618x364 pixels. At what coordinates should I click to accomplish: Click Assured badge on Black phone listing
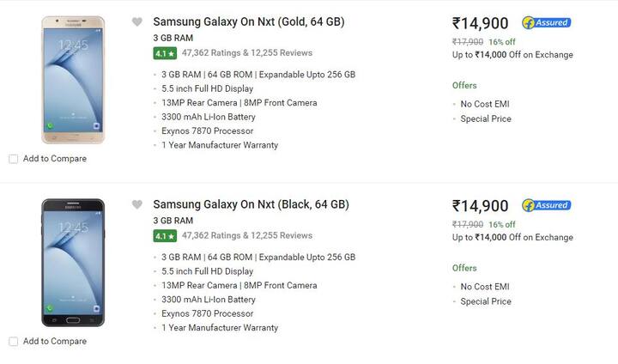click(x=546, y=206)
